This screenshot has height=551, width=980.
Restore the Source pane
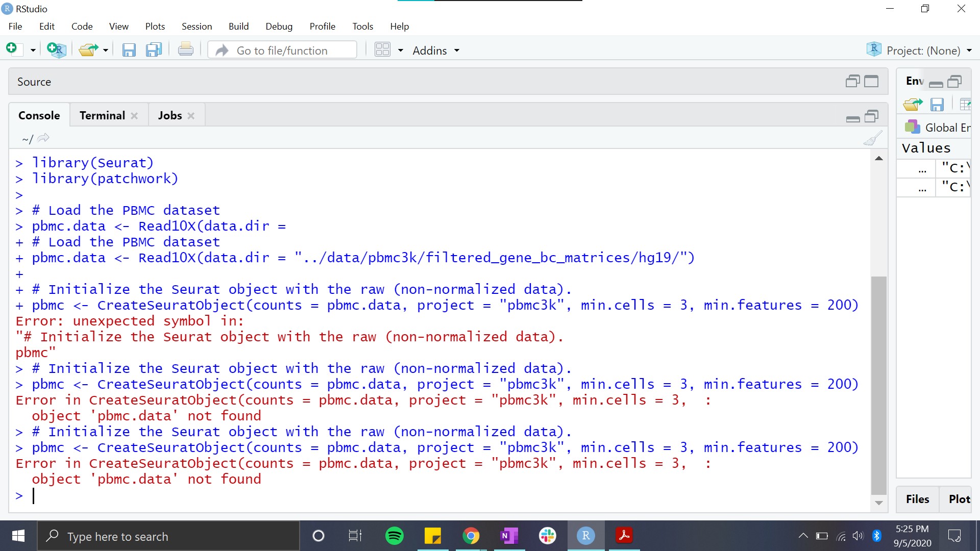853,81
